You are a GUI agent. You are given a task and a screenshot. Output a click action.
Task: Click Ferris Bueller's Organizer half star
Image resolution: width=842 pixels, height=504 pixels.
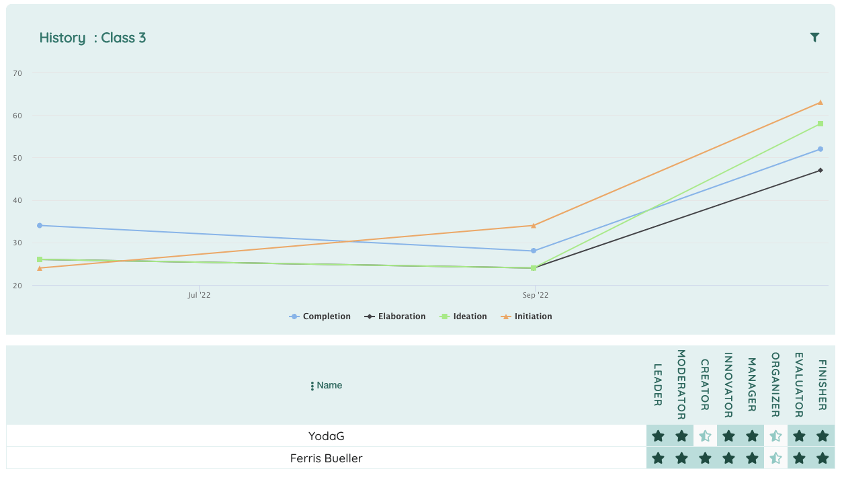tap(775, 458)
